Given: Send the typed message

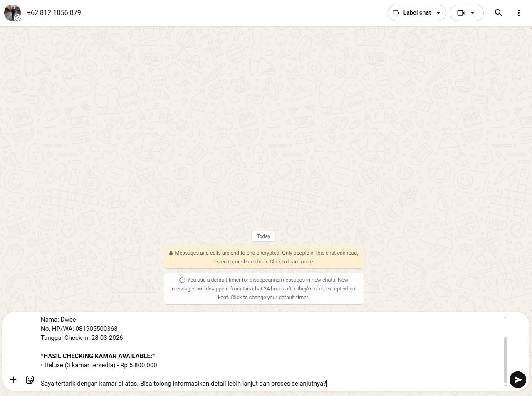Looking at the screenshot, I should pyautogui.click(x=517, y=379).
